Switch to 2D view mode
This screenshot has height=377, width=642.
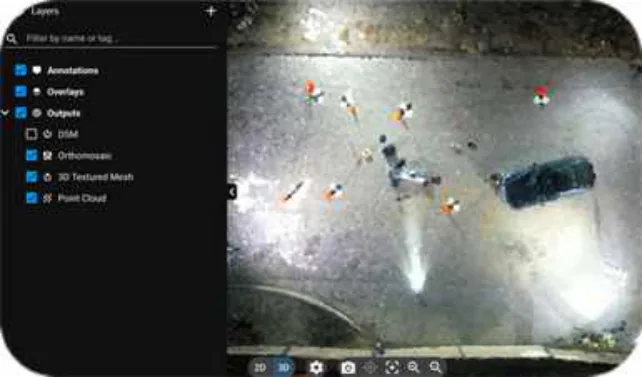260,368
